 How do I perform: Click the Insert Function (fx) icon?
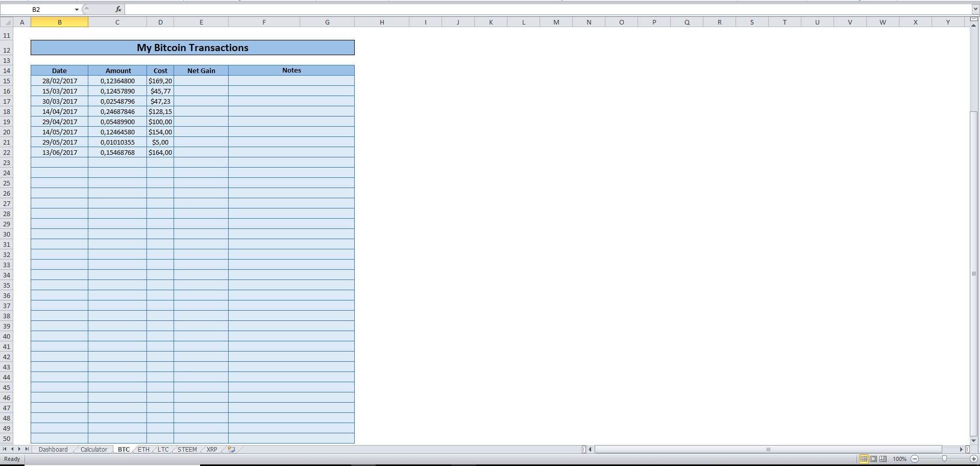(x=118, y=9)
